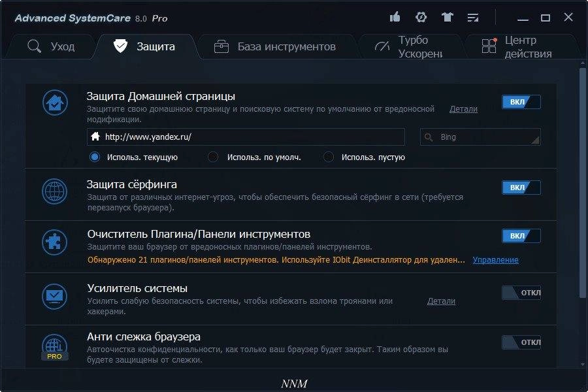
Task: Click the grid icon on Центр действия tab
Action: (489, 46)
